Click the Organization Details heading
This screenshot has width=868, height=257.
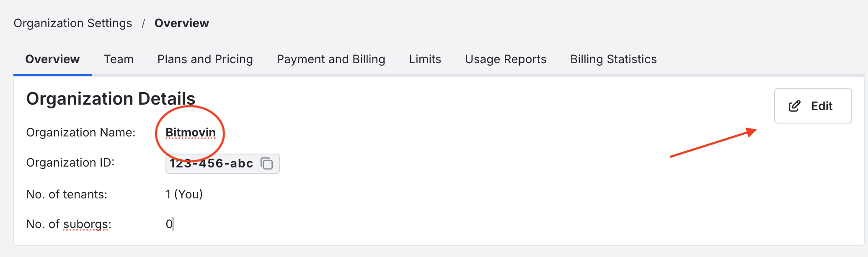(111, 99)
